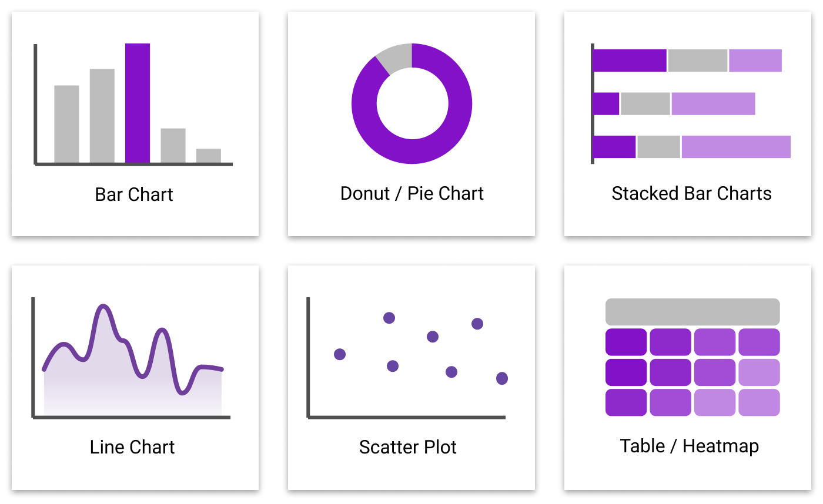Click the Bar Chart icon

tap(134, 105)
